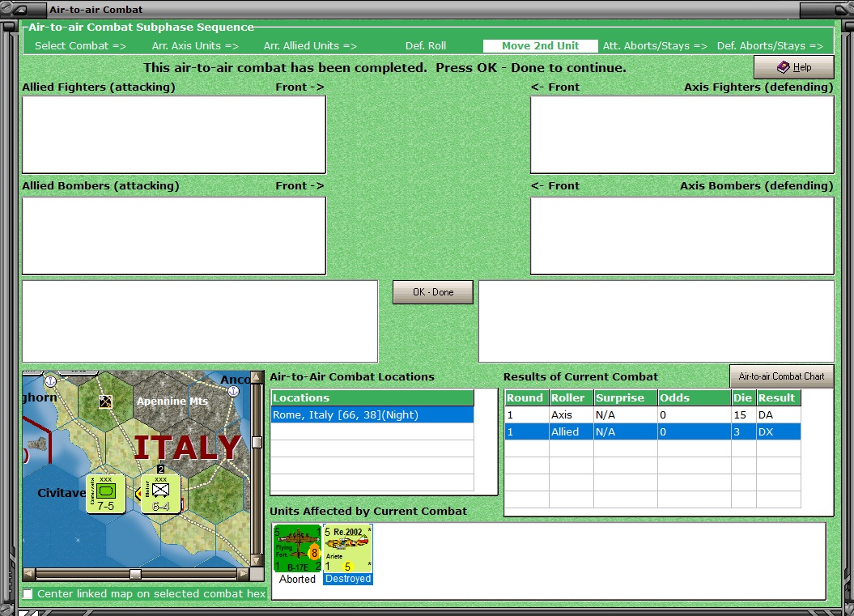Click the map scroll up arrow
The height and width of the screenshot is (616, 854).
point(257,377)
